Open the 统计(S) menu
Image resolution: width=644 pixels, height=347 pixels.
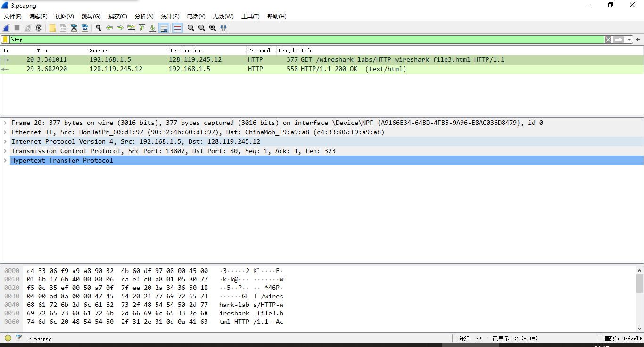point(170,17)
